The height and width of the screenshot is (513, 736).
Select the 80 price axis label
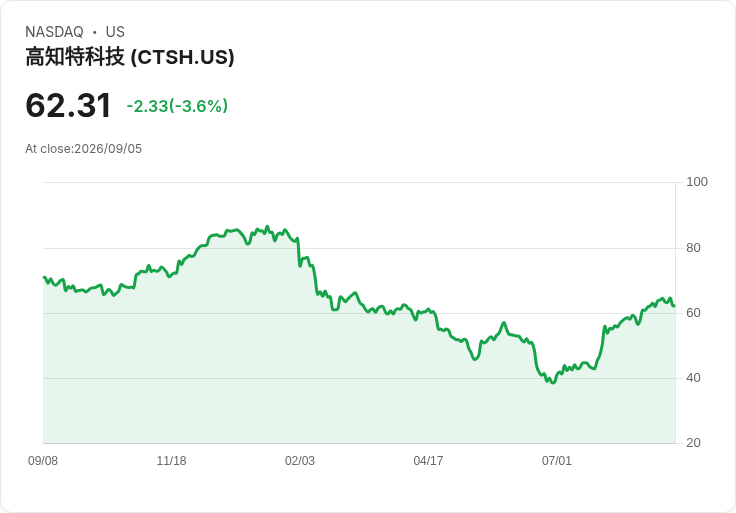point(693,247)
